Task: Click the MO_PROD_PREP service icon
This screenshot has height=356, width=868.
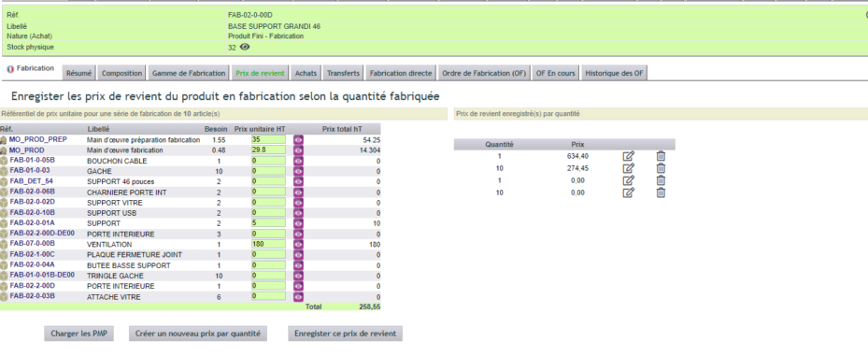Action: [5, 140]
